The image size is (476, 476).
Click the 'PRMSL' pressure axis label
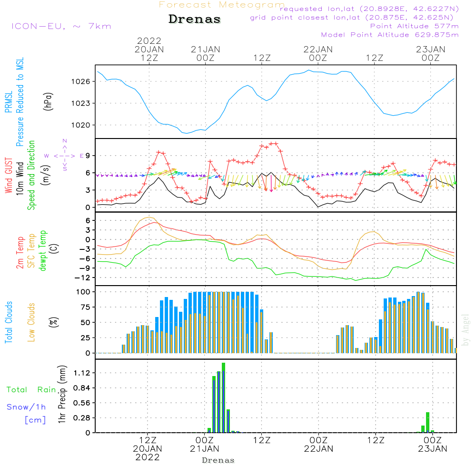[9, 102]
